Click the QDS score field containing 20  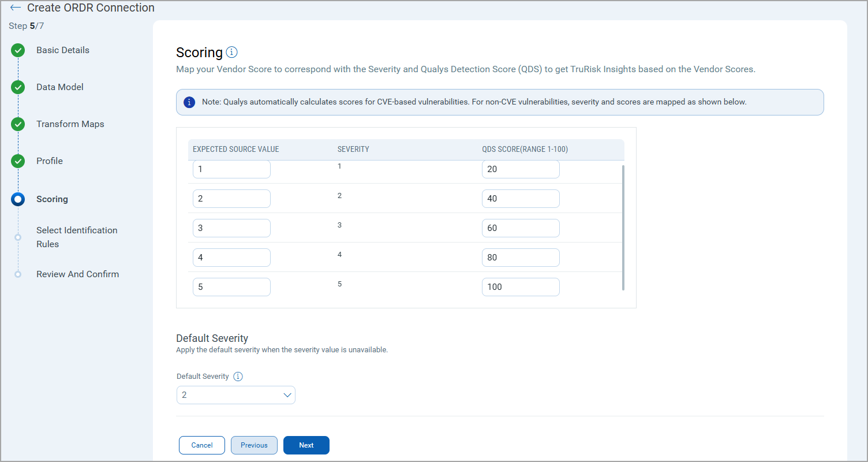(x=520, y=169)
